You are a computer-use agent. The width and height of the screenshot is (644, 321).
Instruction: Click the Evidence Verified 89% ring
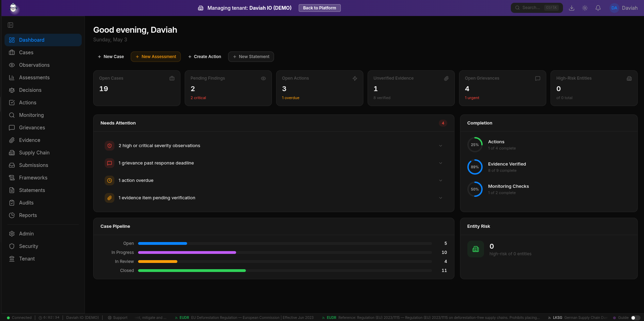[x=475, y=167]
